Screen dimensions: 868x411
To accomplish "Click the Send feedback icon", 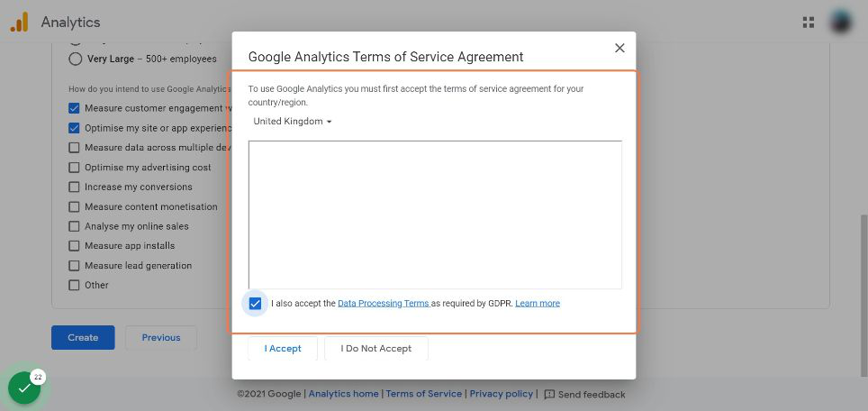I will (x=549, y=395).
